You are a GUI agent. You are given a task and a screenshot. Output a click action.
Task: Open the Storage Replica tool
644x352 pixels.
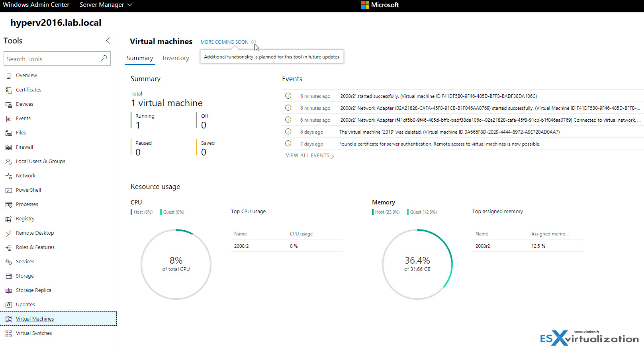click(x=33, y=290)
